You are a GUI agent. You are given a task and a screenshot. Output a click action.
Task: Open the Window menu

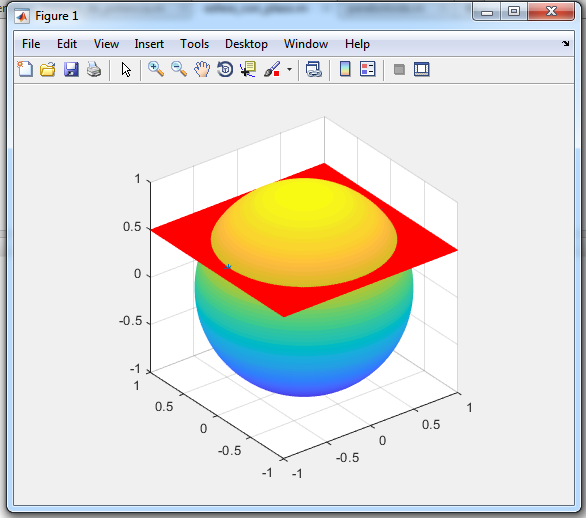click(x=306, y=44)
